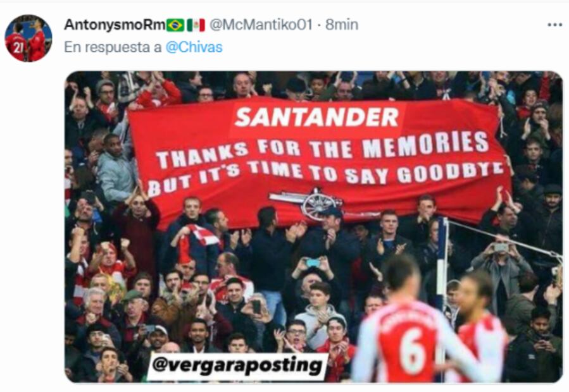Open the AntonysmoRm profile avatar

28,38
